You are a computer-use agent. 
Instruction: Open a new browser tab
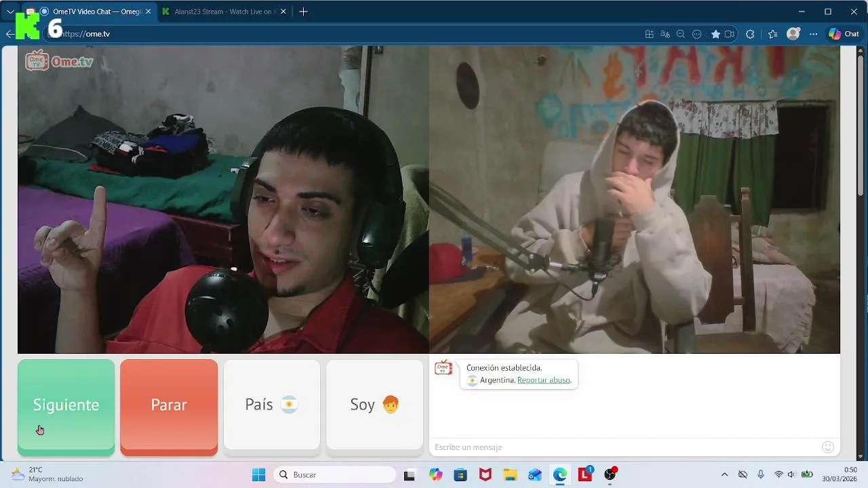pos(303,12)
